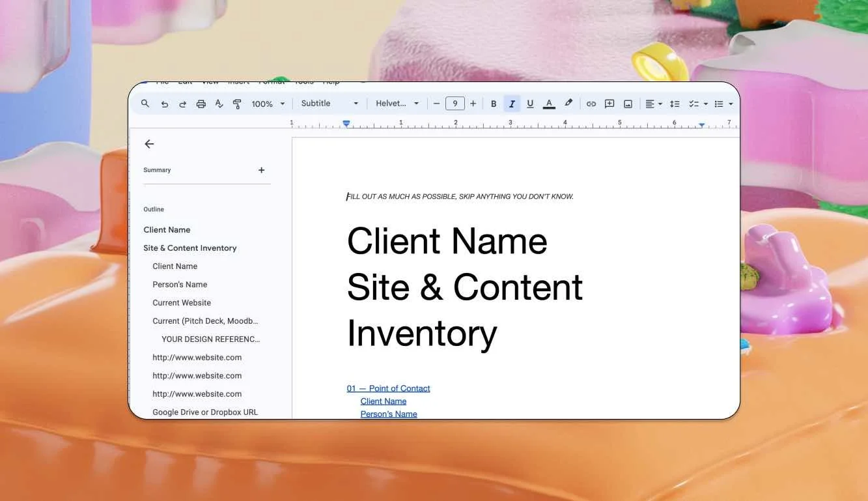This screenshot has height=501, width=868.
Task: Open the highlight color picker
Action: click(x=568, y=104)
